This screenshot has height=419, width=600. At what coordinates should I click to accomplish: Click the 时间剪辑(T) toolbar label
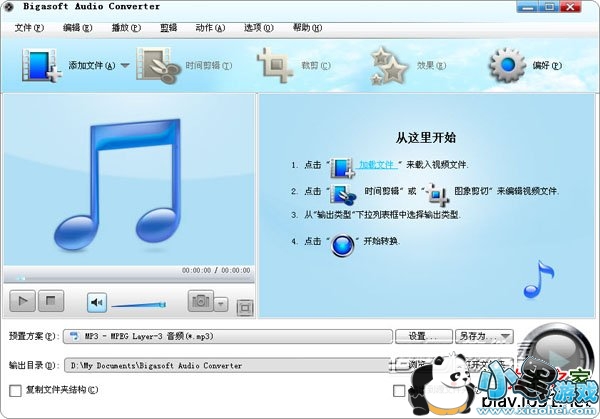pos(209,65)
